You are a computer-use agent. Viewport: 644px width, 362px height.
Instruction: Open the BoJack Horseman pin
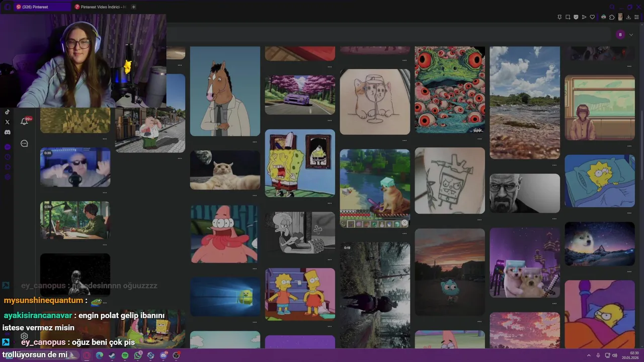coord(225,92)
